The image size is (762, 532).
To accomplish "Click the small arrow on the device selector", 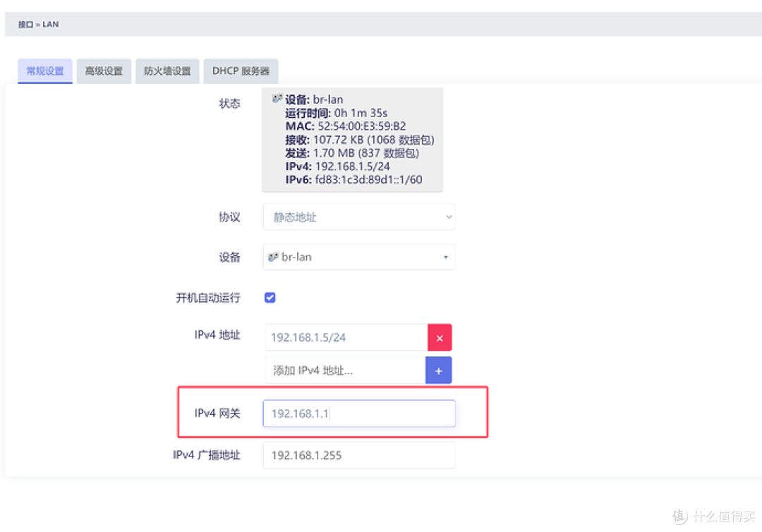I will [446, 257].
